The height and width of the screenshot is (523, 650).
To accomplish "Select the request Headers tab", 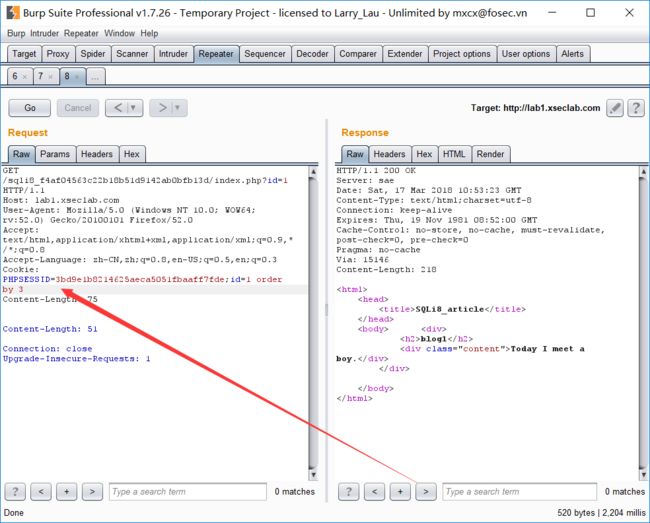I will (x=97, y=154).
